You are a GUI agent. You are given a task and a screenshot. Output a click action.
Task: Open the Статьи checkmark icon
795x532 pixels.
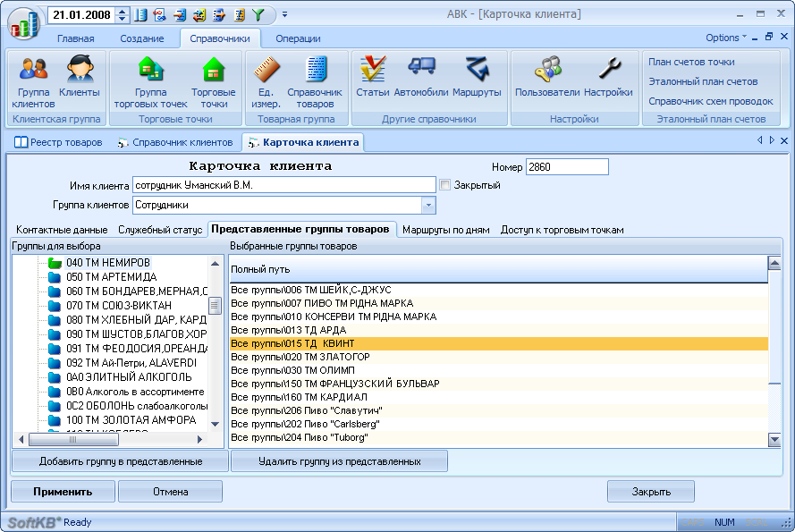373,77
